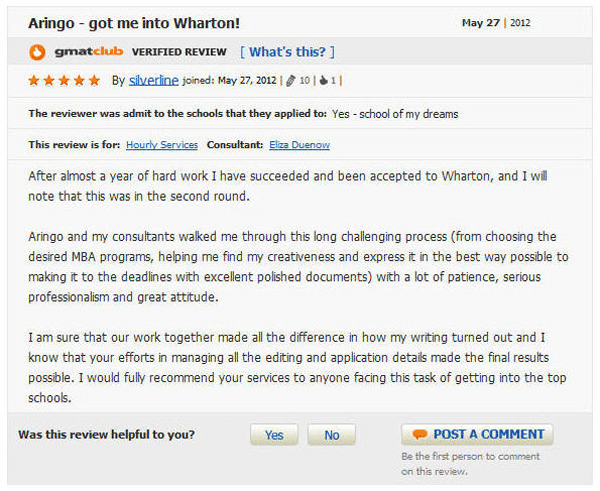The height and width of the screenshot is (491, 600).
Task: Click the "Be the first person to comment" text
Action: pos(470,463)
